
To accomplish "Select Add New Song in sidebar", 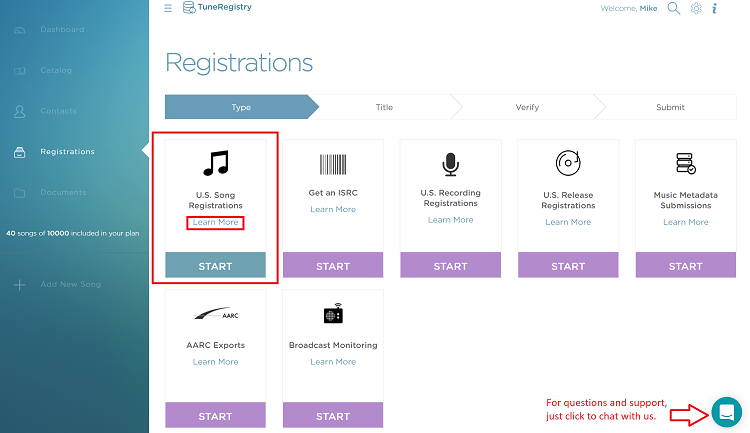I will click(x=70, y=284).
